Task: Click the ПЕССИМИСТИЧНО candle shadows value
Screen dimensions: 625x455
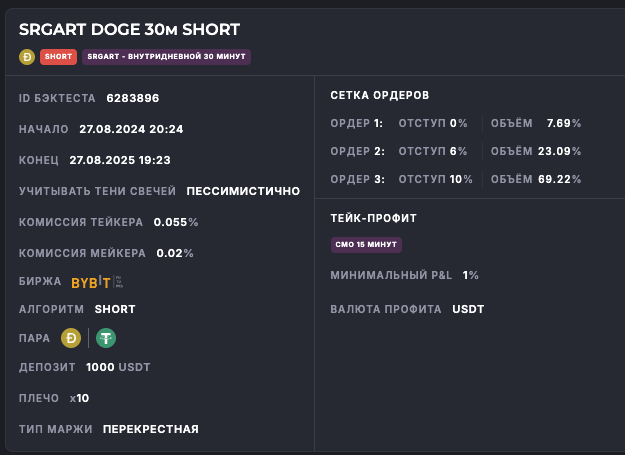Action: pos(243,191)
